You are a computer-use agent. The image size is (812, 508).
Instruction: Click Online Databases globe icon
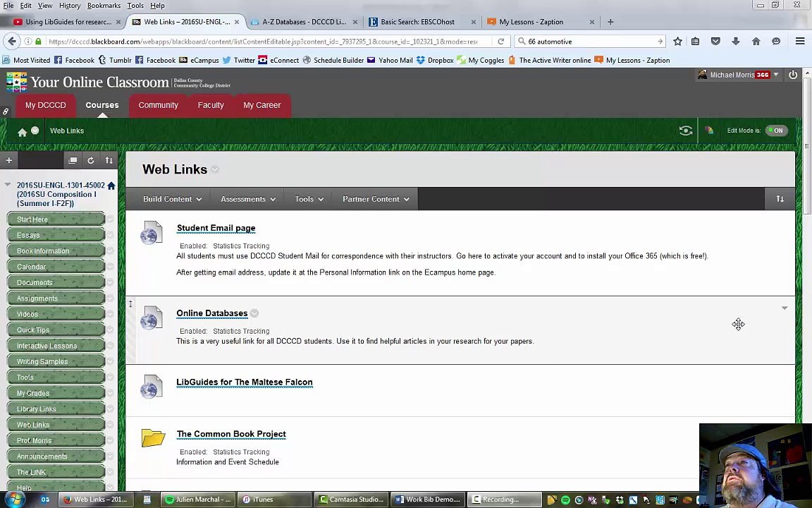pos(152,317)
